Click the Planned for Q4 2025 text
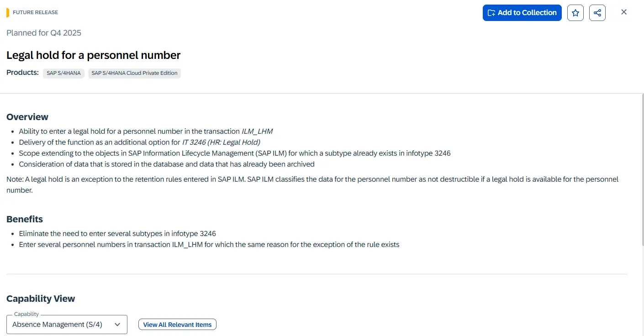 click(44, 33)
